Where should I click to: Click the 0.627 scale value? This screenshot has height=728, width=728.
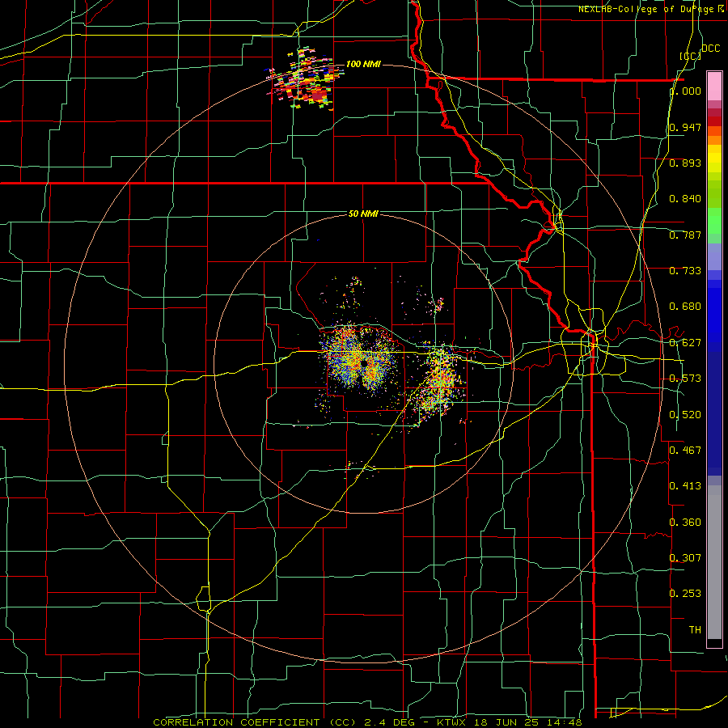(x=685, y=343)
